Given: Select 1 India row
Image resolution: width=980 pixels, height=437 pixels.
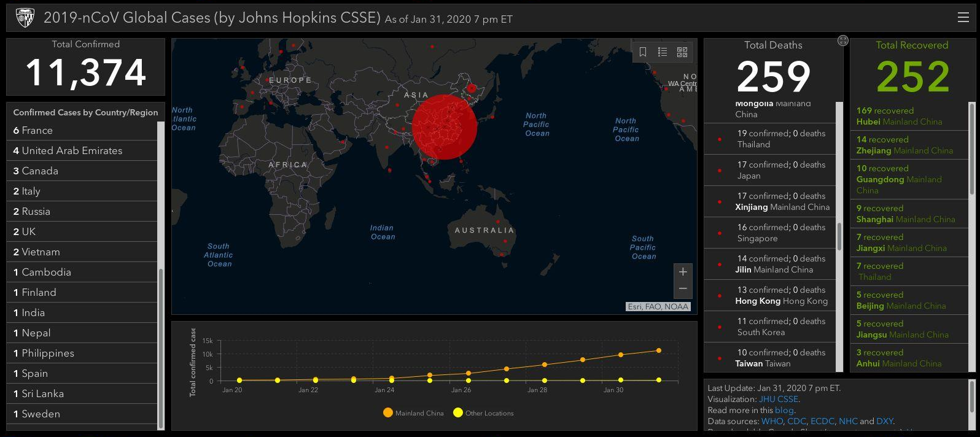Looking at the screenshot, I should [x=82, y=312].
